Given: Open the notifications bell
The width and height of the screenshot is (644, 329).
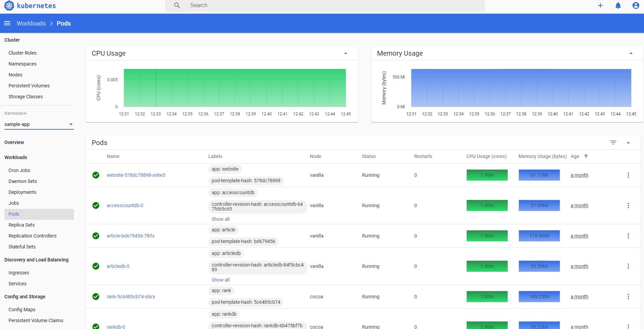Looking at the screenshot, I should (618, 5).
